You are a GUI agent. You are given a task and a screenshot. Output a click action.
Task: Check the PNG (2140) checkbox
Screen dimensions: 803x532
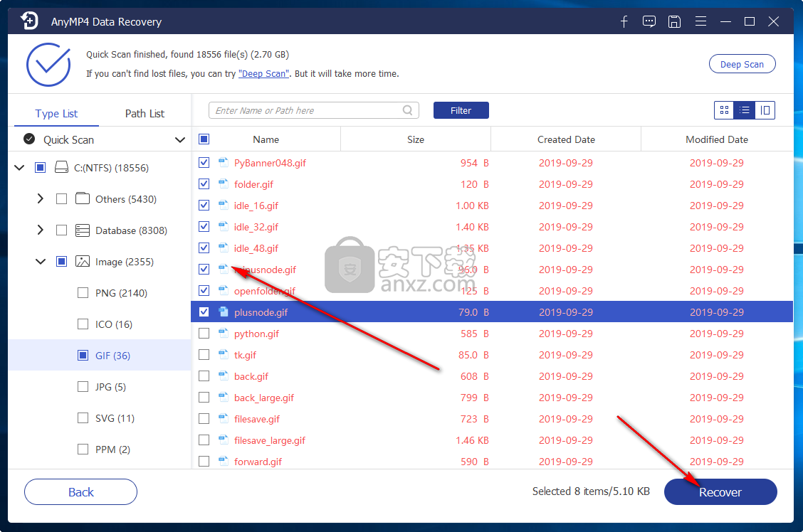click(x=83, y=292)
